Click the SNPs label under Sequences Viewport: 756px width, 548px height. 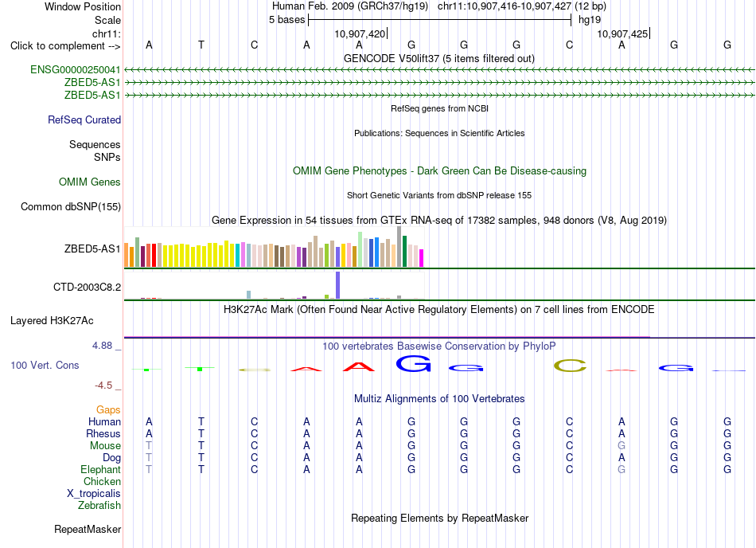[x=107, y=157]
